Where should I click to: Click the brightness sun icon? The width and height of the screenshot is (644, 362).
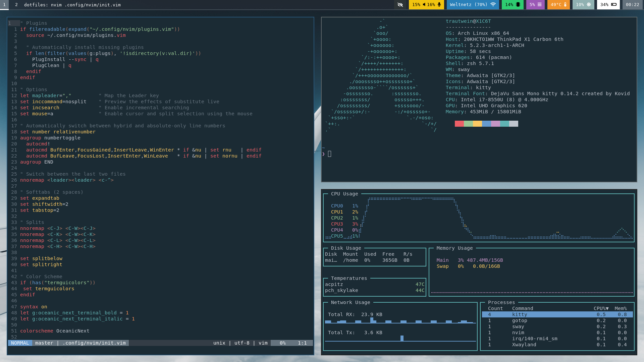pos(589,5)
